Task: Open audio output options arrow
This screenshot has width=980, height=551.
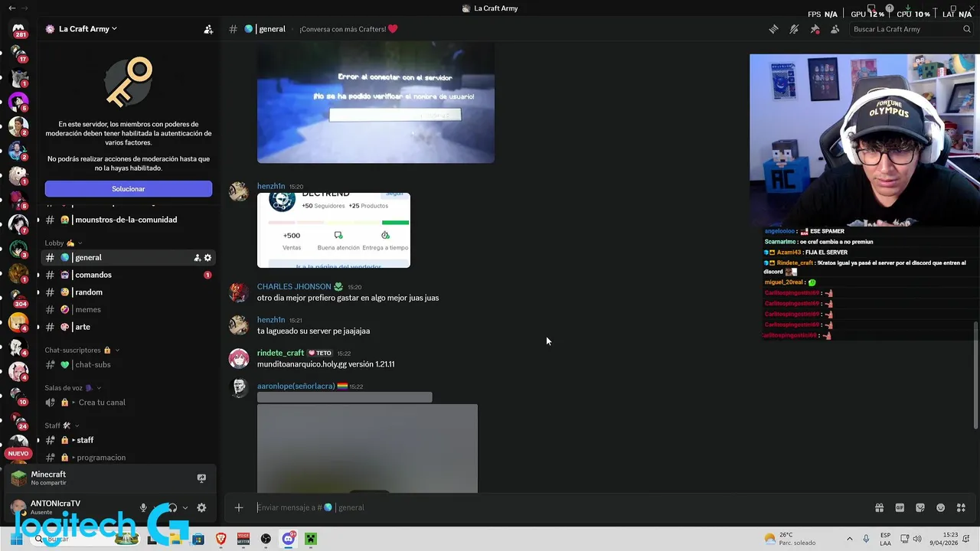Action: [x=185, y=507]
